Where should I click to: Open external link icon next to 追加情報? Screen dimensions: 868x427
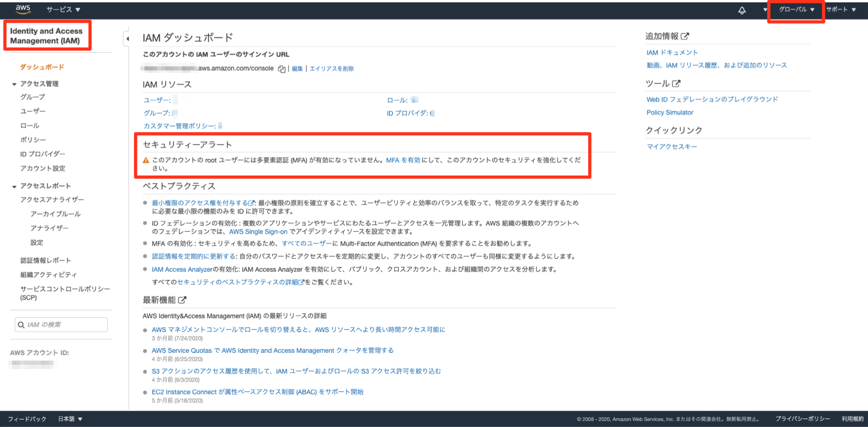click(685, 36)
